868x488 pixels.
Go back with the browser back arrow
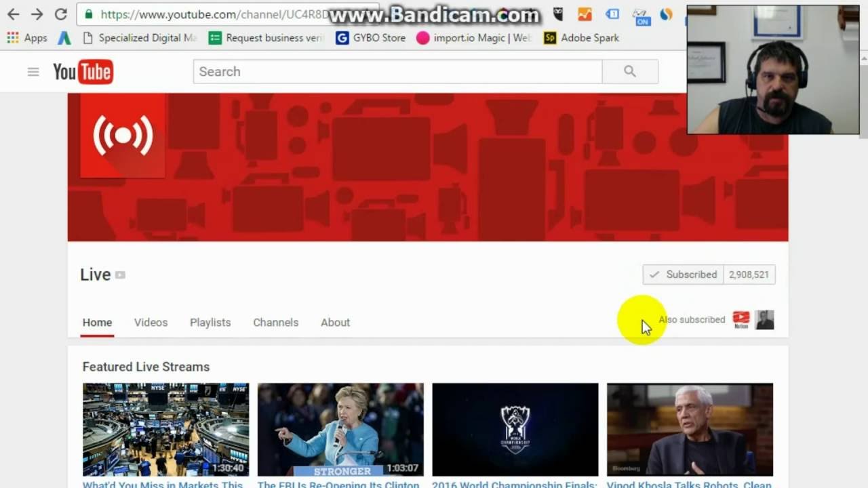(13, 14)
